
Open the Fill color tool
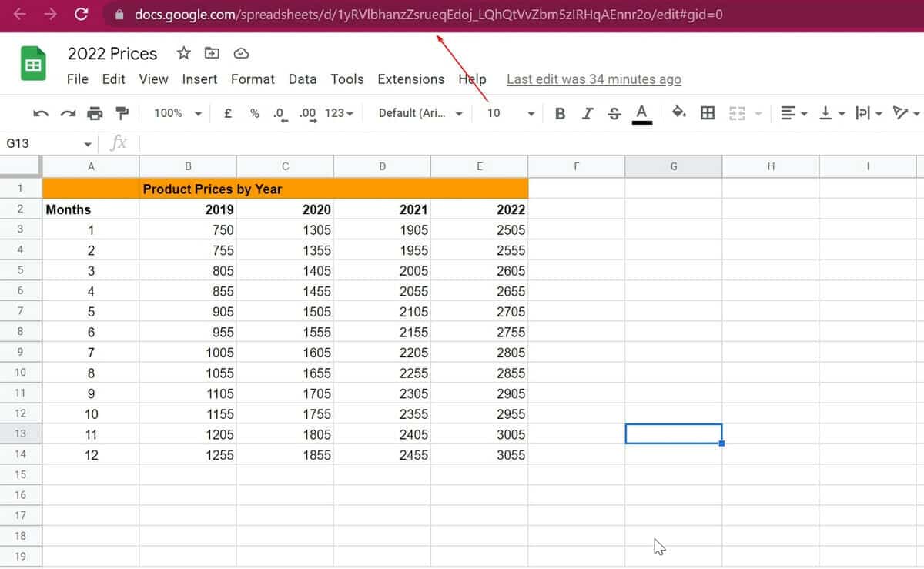[680, 112]
